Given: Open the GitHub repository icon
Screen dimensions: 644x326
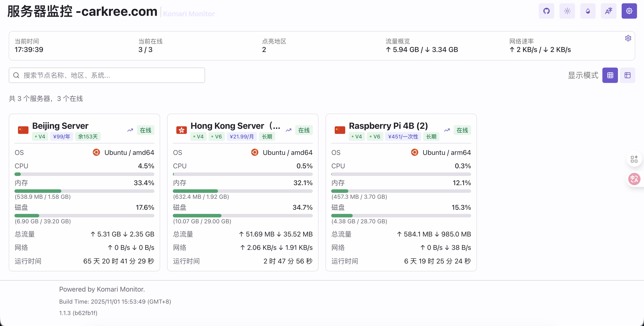Looking at the screenshot, I should point(546,11).
